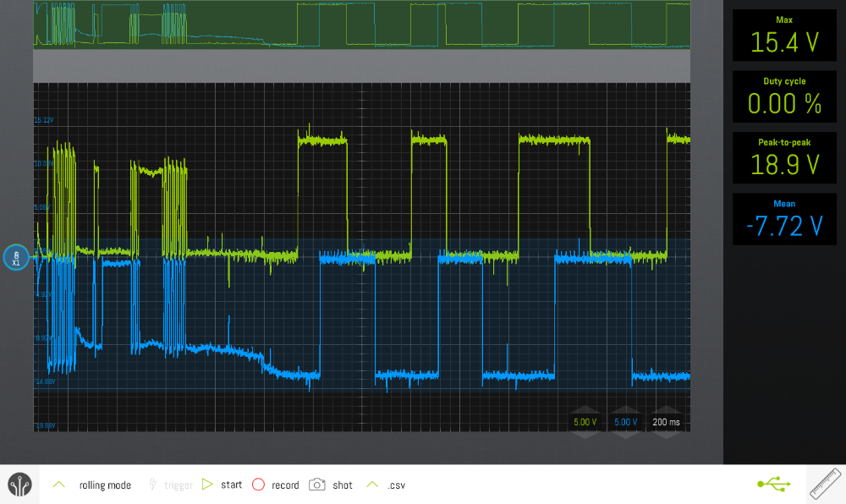The image size is (846, 504).
Task: Increase yellow channel 5.00 V scale
Action: (585, 409)
